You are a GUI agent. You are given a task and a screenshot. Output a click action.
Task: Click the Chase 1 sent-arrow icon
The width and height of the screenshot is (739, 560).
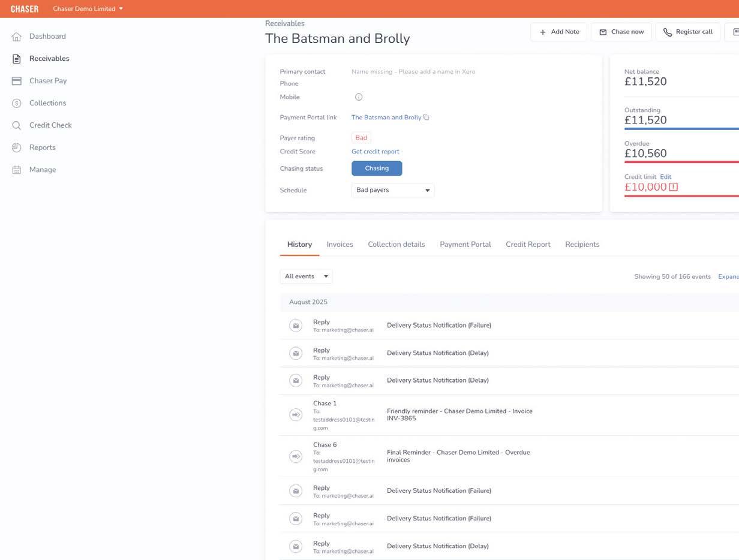coord(296,415)
